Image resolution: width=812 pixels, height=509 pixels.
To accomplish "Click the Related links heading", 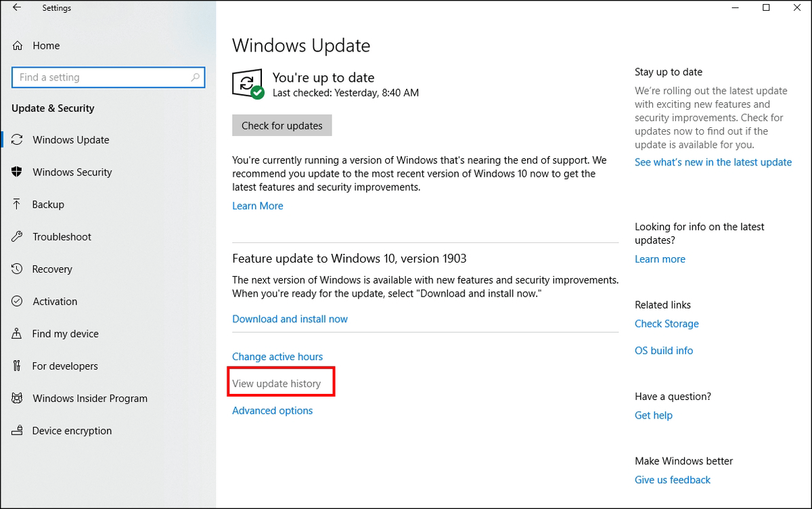I will (x=663, y=305).
